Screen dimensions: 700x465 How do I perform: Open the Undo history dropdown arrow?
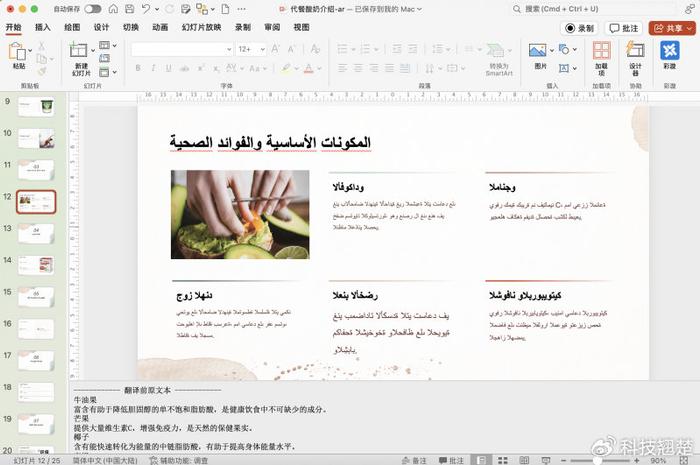[157, 9]
